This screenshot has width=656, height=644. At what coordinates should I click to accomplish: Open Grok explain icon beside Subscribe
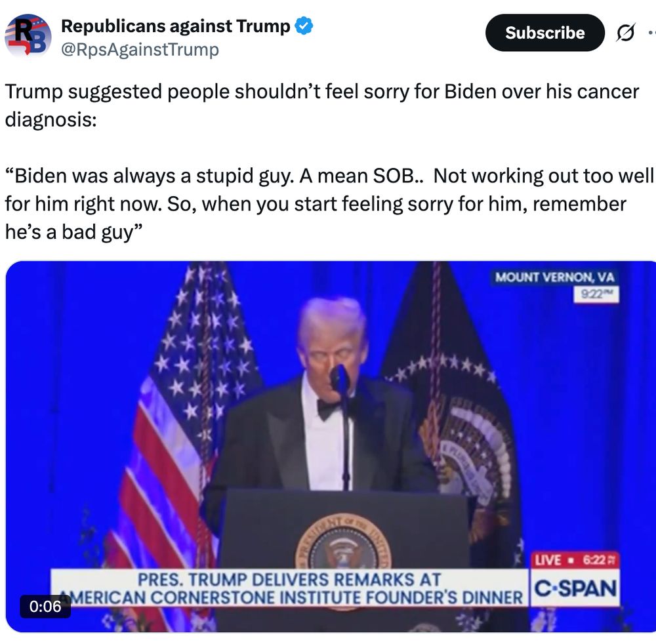coord(625,33)
